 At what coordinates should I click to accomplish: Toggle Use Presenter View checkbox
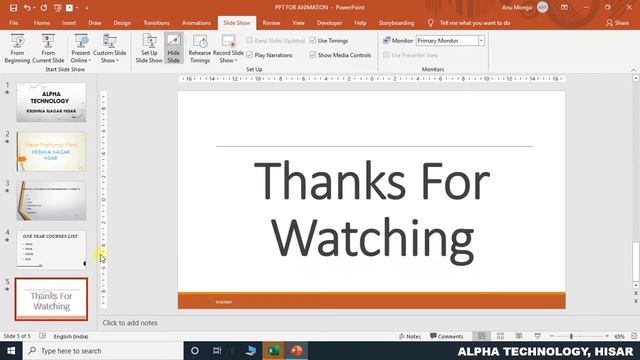pos(386,55)
